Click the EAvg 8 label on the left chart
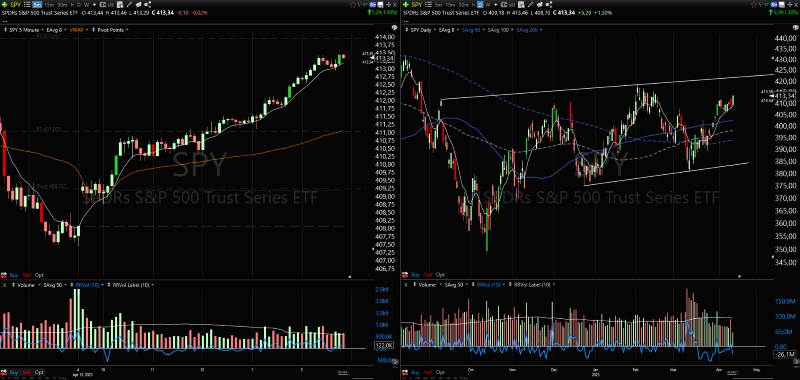 pos(54,30)
